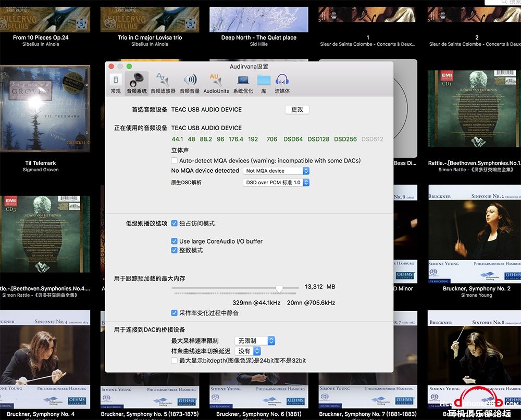Click From 10 Pieces Op.24 album title
This screenshot has height=420, width=521.
coord(41,37)
